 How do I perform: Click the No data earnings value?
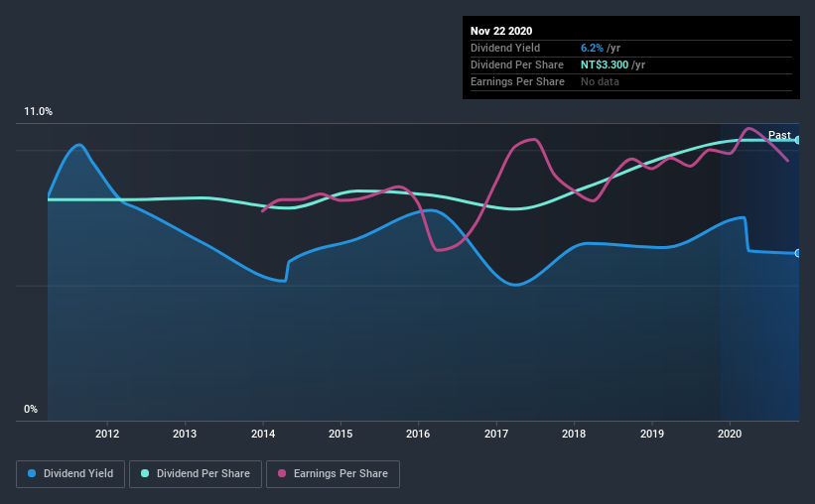(x=600, y=81)
